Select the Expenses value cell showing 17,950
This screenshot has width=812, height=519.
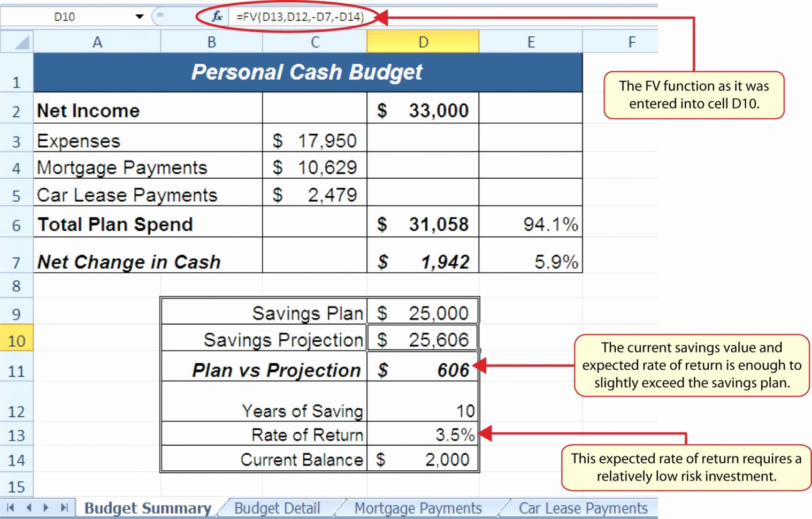point(315,140)
